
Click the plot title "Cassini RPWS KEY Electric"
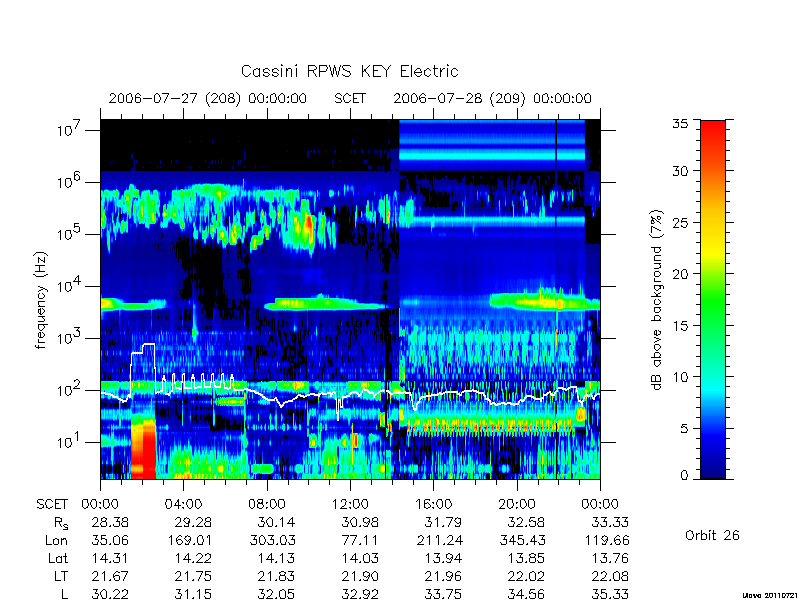tap(349, 71)
